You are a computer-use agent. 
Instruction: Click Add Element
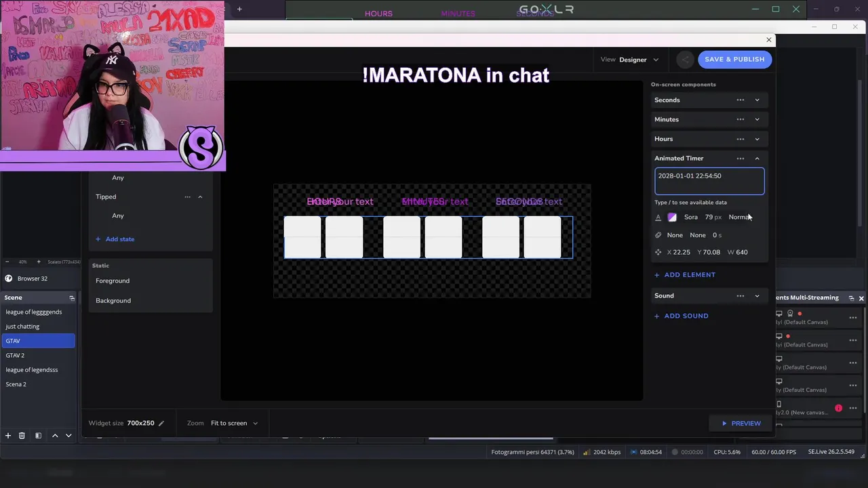pyautogui.click(x=685, y=274)
